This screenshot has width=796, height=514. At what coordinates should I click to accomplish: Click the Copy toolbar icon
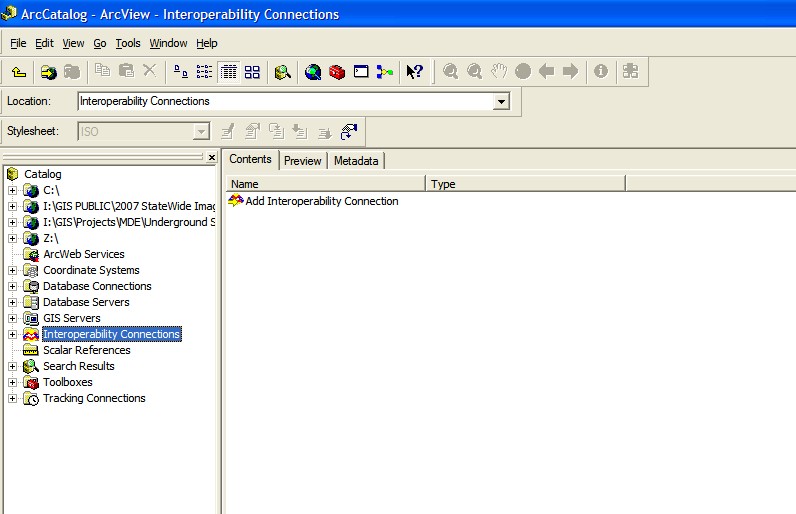click(102, 71)
